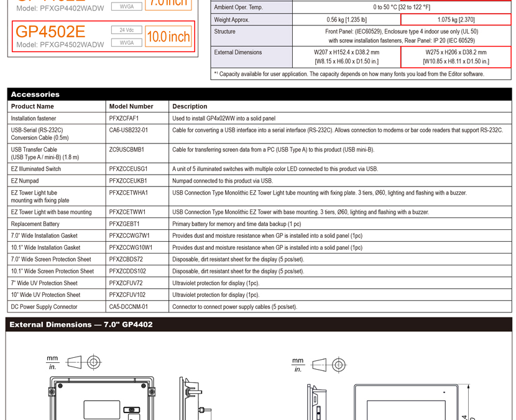This screenshot has width=516, height=420.
Task: Select 'USB-Serial (RS-232C) Conversion Cable' product name
Action: [40, 134]
